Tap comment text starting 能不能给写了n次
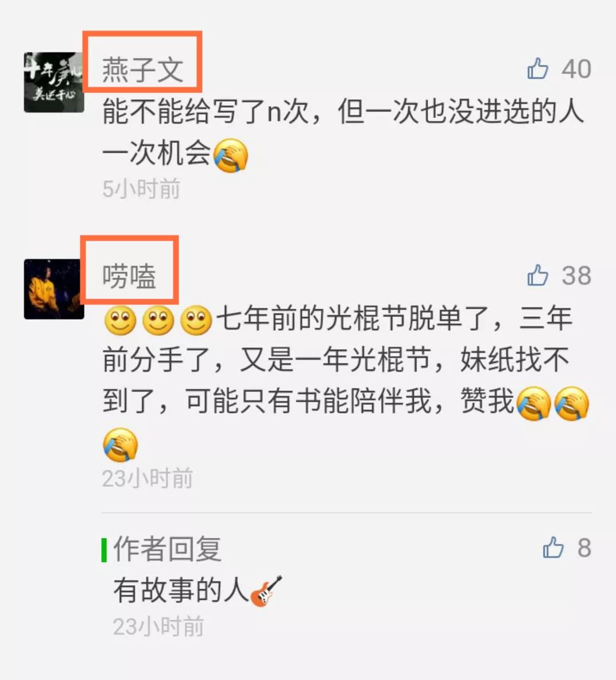Screen dimensions: 616x680 pyautogui.click(x=343, y=133)
